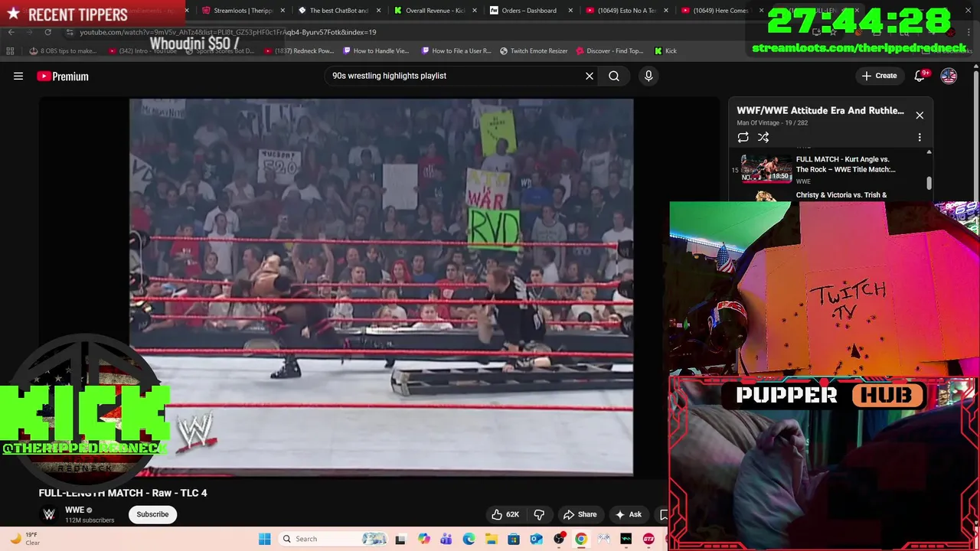Open 8 OBS tips bookmark
The image size is (980, 551).
(x=64, y=51)
